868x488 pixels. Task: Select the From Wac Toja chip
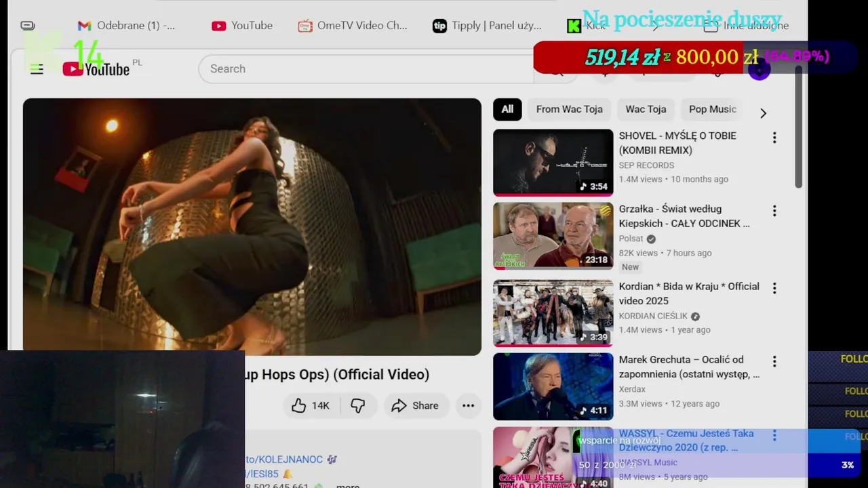(569, 109)
